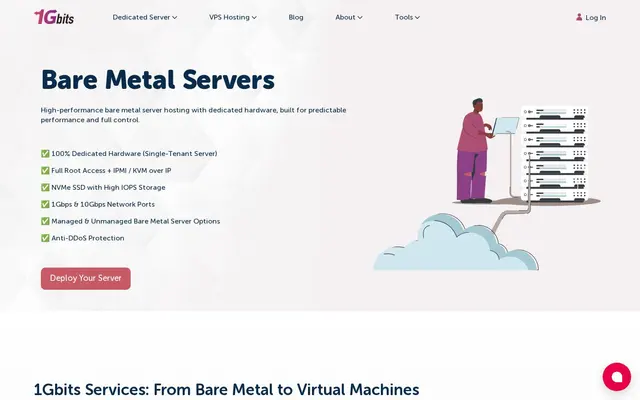Expand the Dedicated Server dropdown menu
The image size is (640, 400).
coord(145,17)
